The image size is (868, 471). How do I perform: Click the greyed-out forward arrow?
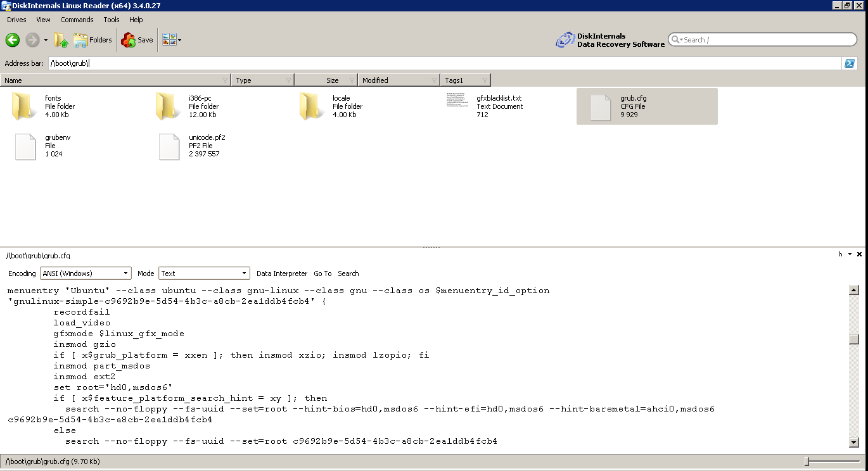32,40
